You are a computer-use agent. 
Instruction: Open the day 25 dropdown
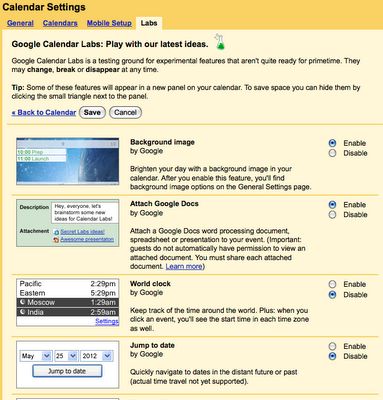tap(66, 356)
